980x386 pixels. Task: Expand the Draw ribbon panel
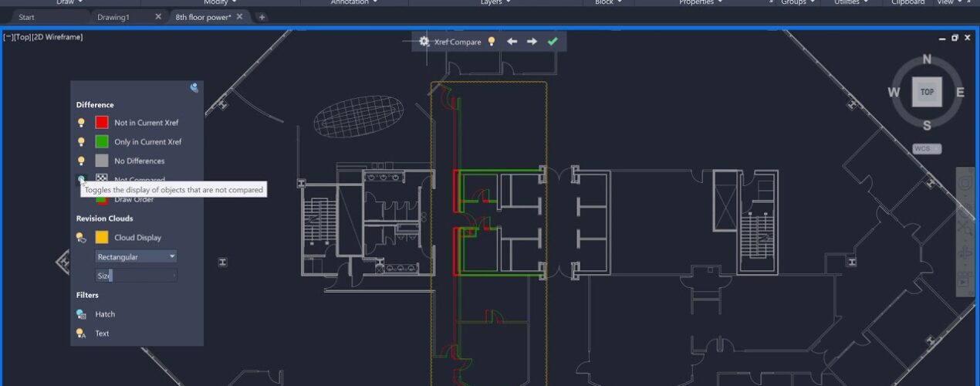point(70,3)
